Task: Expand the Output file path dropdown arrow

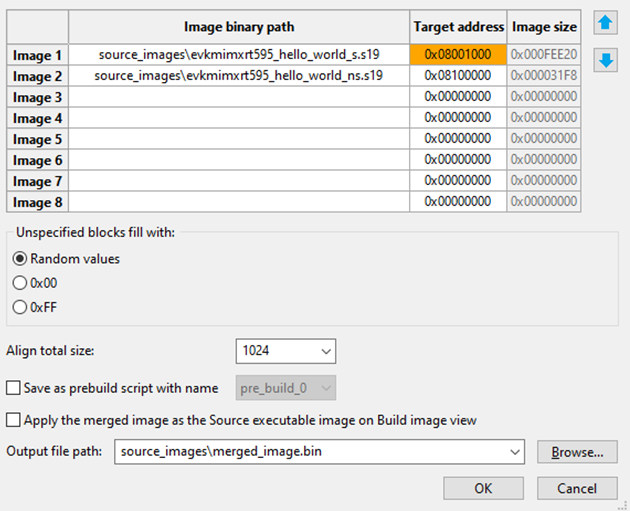Action: click(x=514, y=453)
